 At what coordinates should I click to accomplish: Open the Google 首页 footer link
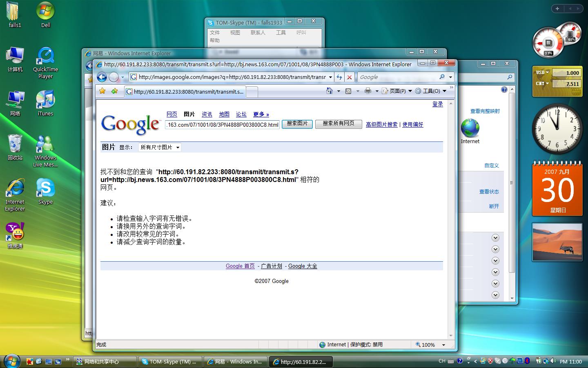[240, 266]
